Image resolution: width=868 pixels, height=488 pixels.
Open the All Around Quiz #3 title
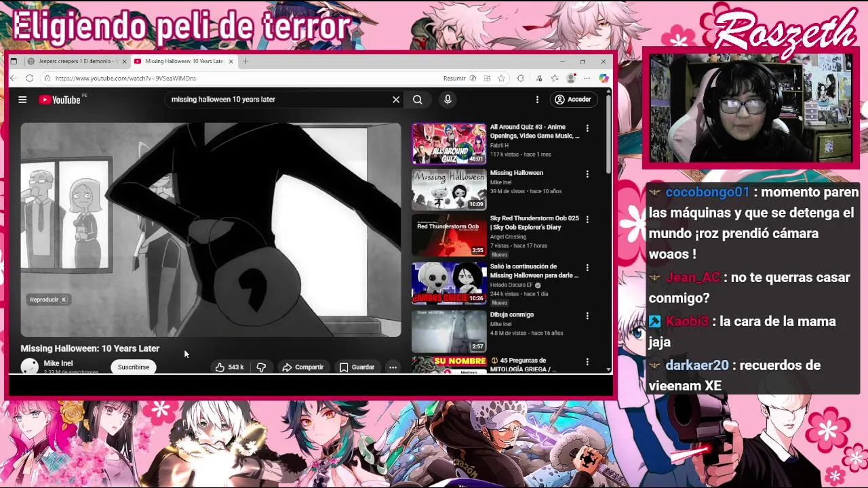click(534, 131)
